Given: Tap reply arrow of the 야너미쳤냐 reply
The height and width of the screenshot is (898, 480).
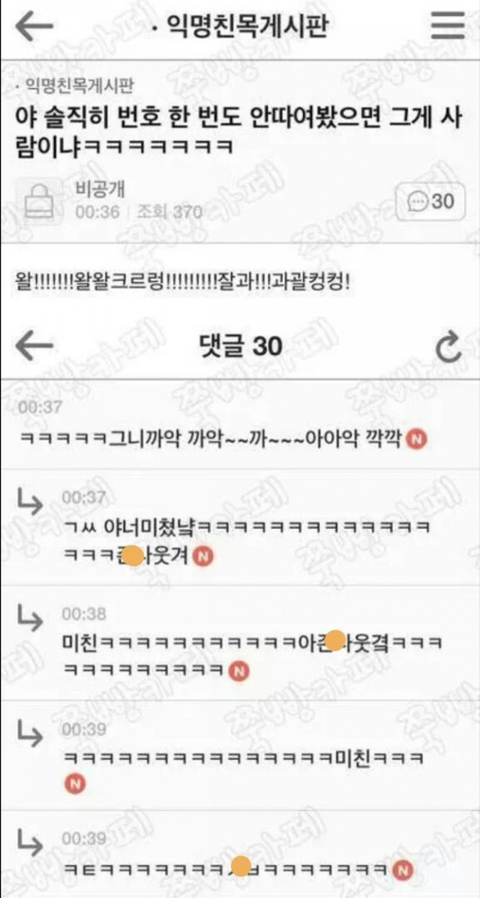Looking at the screenshot, I should (x=29, y=503).
